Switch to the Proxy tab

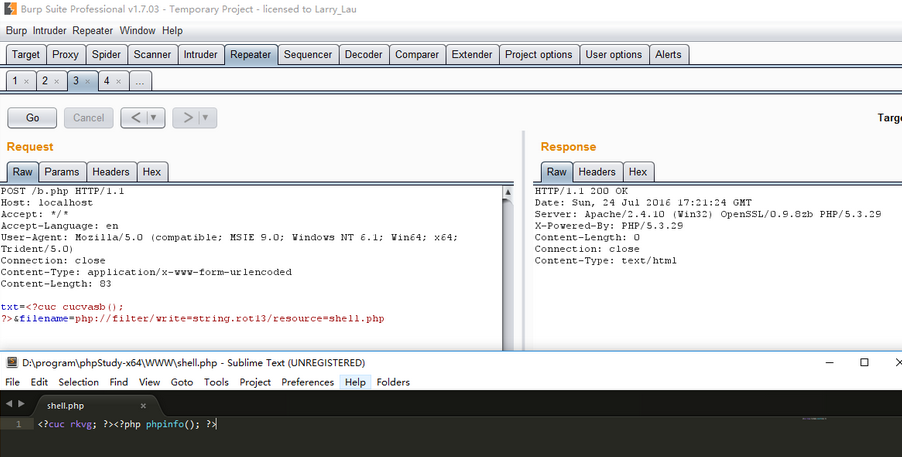(65, 55)
